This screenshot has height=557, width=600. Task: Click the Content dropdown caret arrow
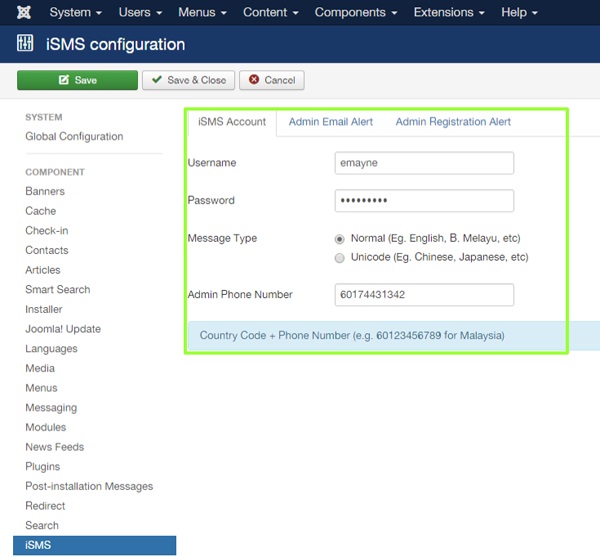295,13
